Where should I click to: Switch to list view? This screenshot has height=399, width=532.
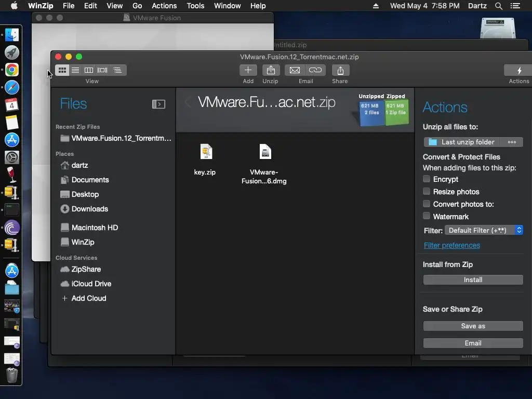(75, 70)
